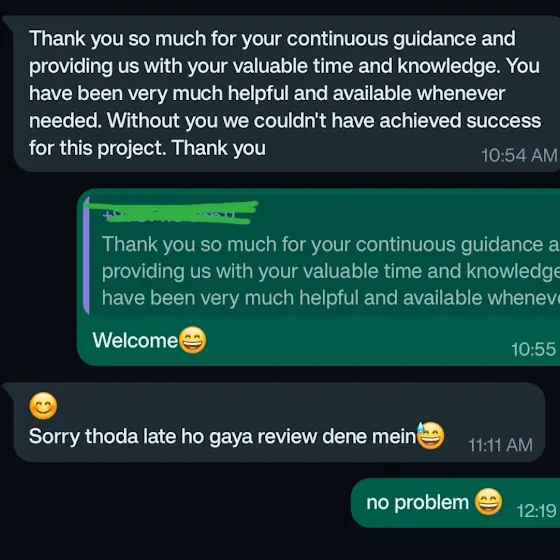Click 'for this project. Thank you' line
This screenshot has height=560, width=560.
[147, 148]
